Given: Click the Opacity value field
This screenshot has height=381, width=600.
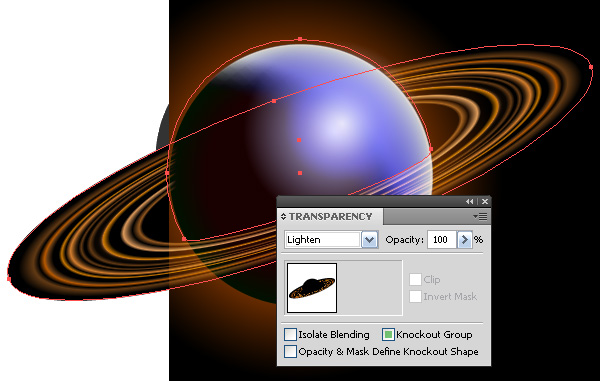Looking at the screenshot, I should pyautogui.click(x=442, y=240).
